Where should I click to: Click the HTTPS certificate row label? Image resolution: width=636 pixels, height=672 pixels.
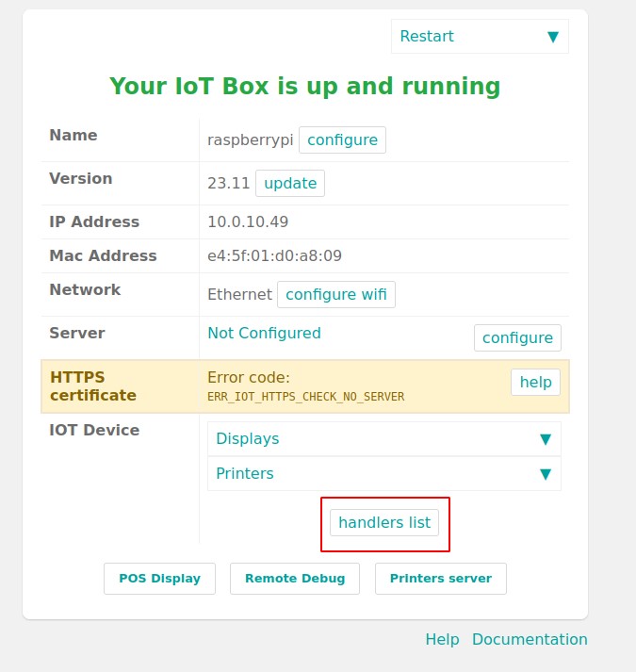point(93,386)
